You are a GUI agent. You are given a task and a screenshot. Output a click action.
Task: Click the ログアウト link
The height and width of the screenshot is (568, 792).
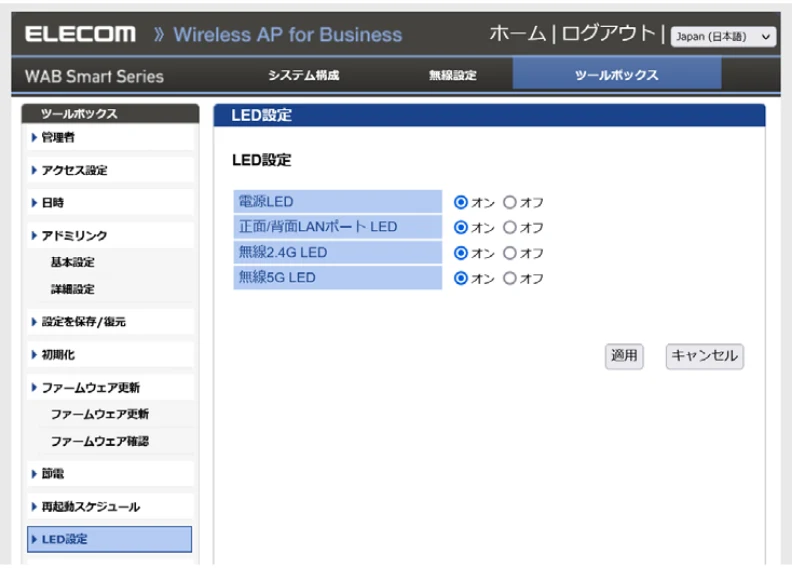(608, 34)
